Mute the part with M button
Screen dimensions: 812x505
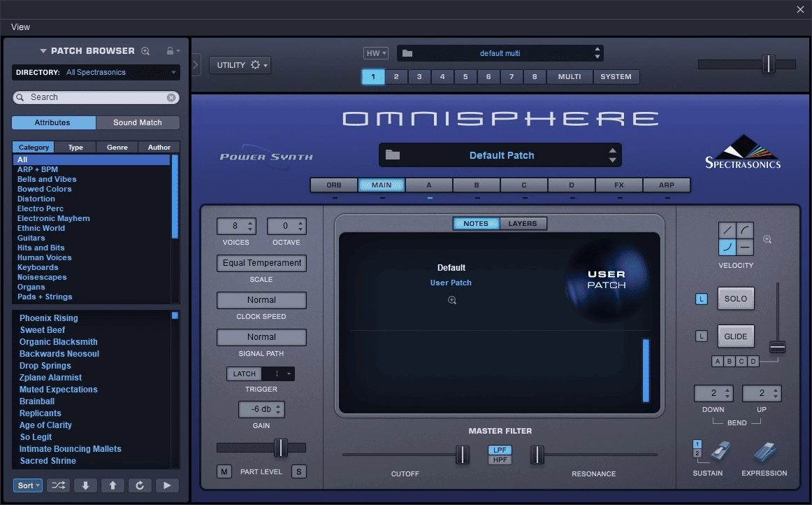coord(224,471)
